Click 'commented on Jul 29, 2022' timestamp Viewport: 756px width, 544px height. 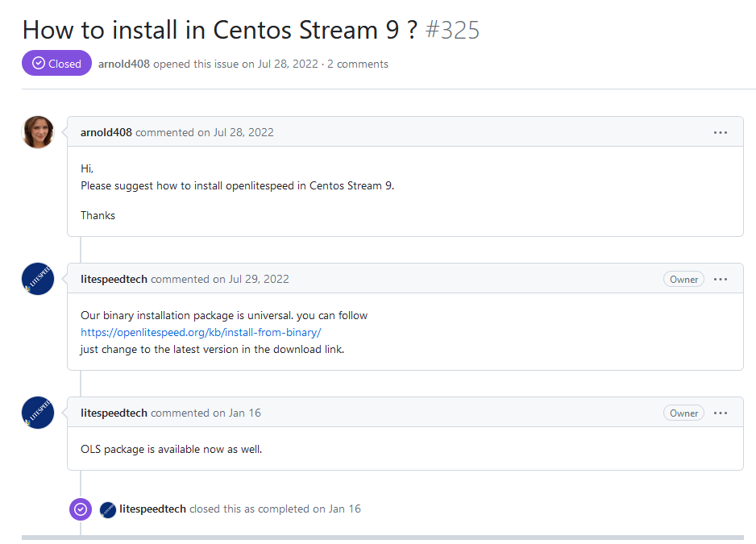(220, 279)
